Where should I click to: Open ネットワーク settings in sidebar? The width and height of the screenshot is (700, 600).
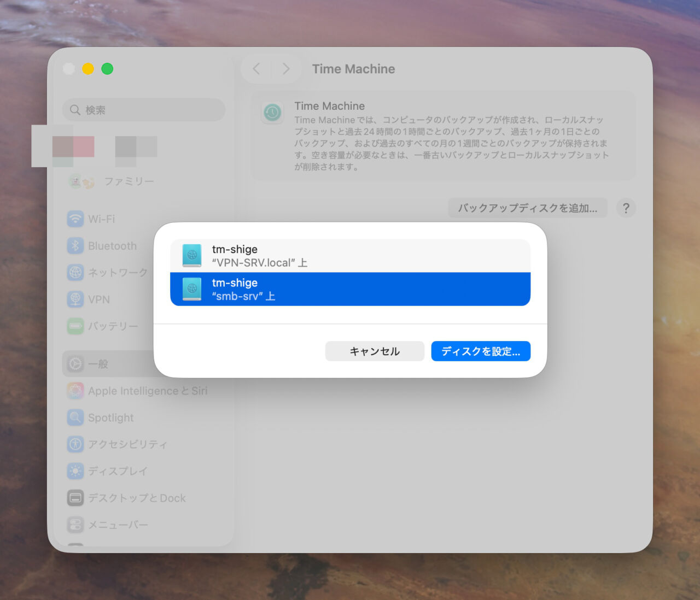coord(144,272)
